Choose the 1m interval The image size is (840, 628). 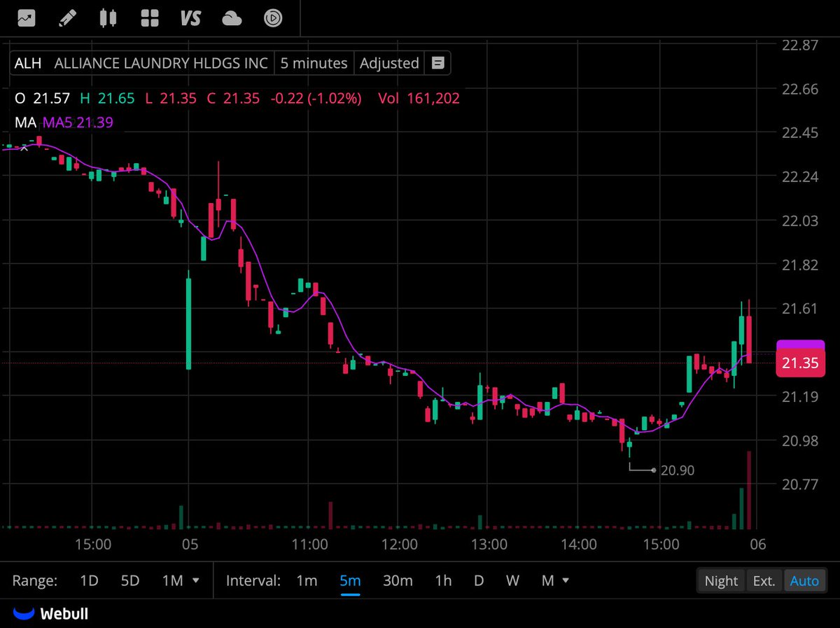pyautogui.click(x=307, y=580)
